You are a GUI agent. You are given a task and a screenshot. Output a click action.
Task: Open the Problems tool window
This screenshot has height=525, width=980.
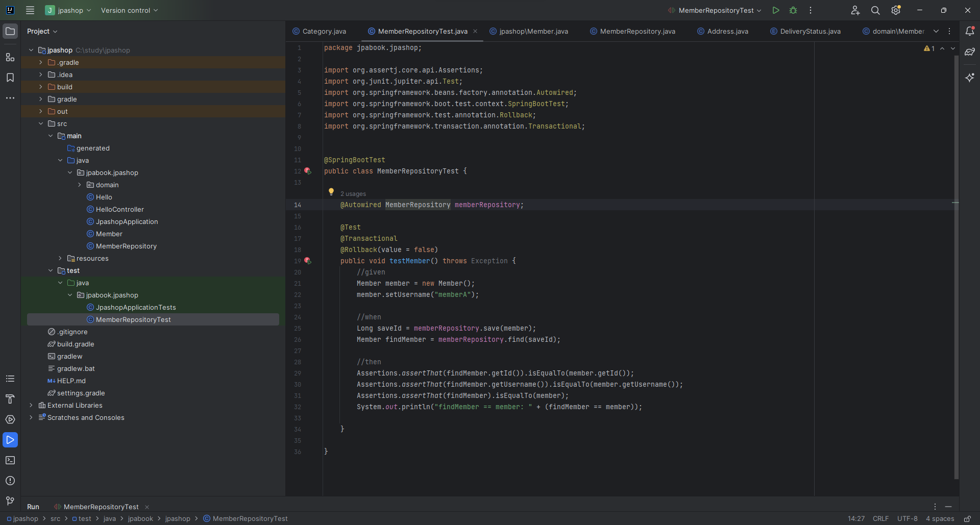(10, 481)
